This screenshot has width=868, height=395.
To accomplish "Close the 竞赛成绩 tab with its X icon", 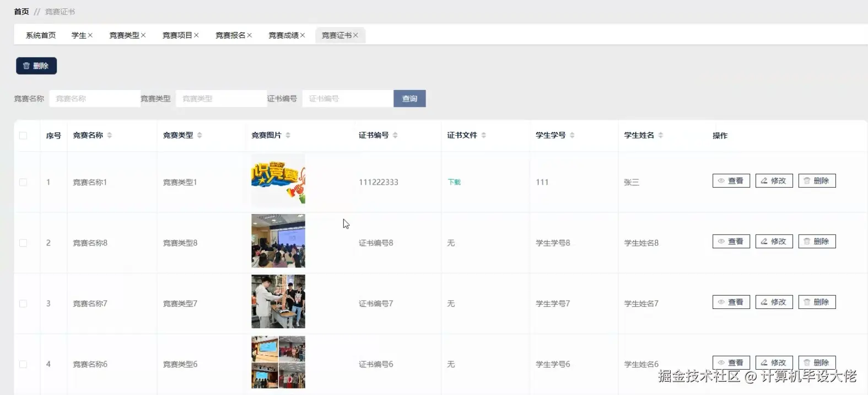I will point(302,35).
